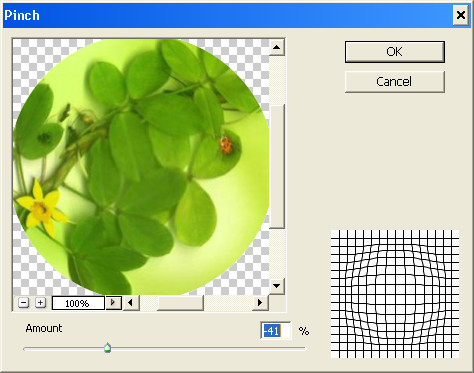Click the preview's vertical scrollbar down arrow

coord(276,286)
